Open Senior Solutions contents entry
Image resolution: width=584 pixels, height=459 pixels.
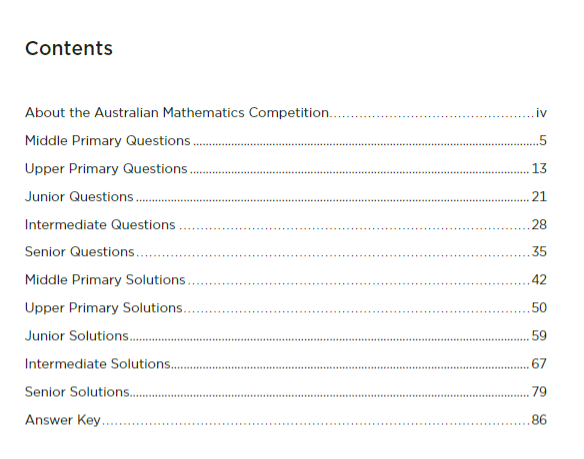(x=286, y=392)
